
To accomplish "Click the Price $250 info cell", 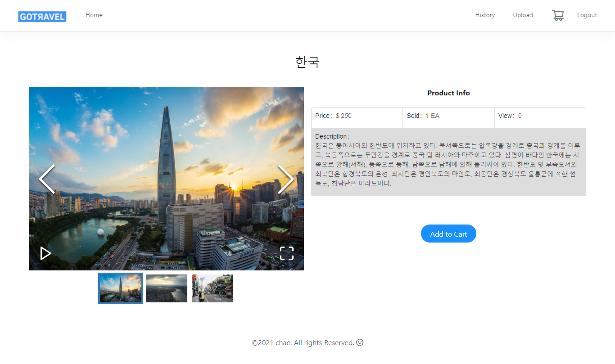I will [x=357, y=116].
